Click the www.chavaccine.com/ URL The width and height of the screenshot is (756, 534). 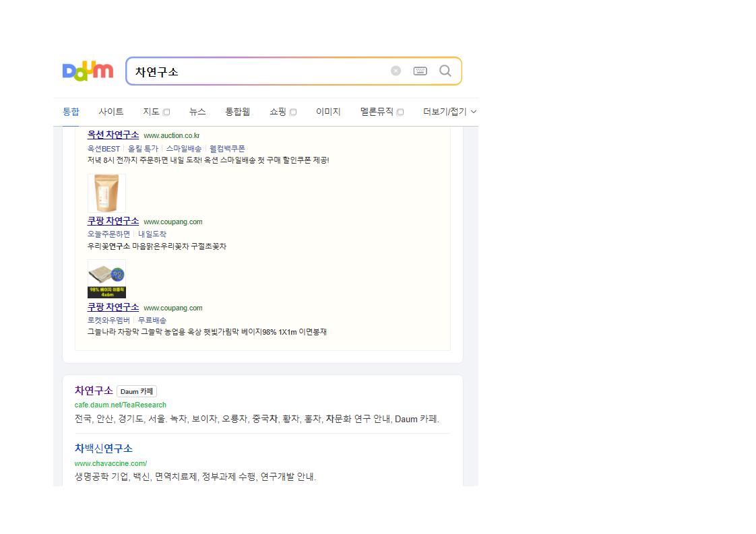tap(111, 463)
